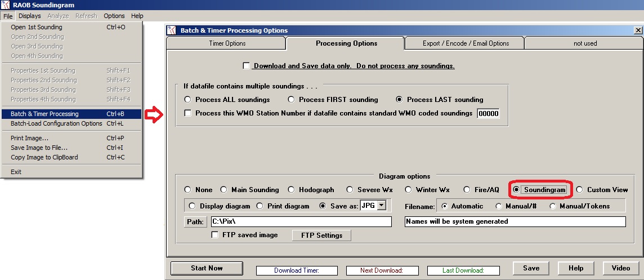
Task: Choose Copy Image to ClipBoard entry
Action: tap(71, 157)
